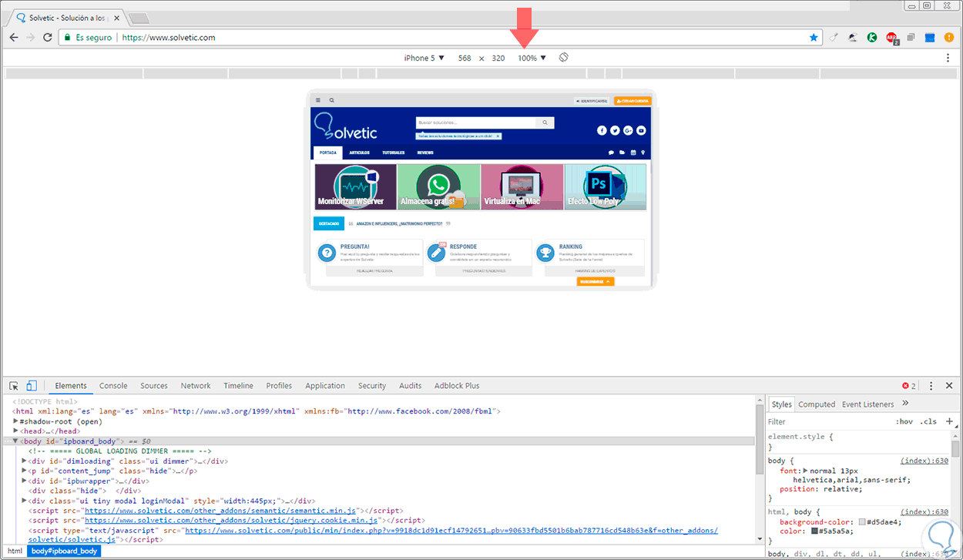The height and width of the screenshot is (560, 963).
Task: Switch to the Sources tab
Action: pos(154,386)
